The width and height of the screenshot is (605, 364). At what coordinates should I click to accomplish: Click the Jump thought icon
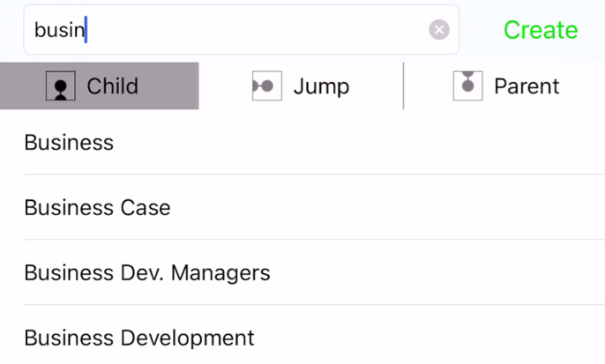click(x=266, y=86)
